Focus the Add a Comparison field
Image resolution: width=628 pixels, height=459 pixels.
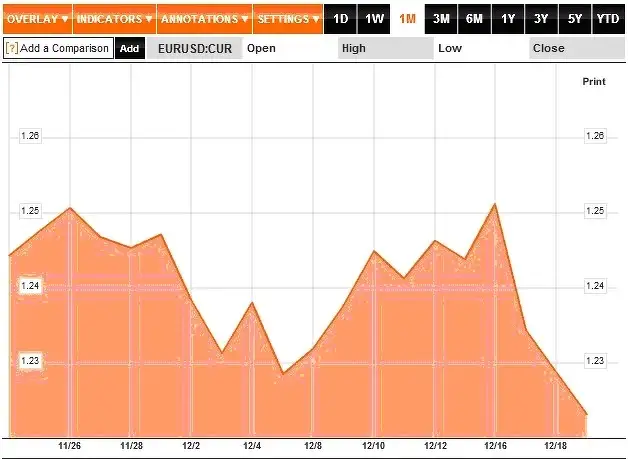[58, 48]
